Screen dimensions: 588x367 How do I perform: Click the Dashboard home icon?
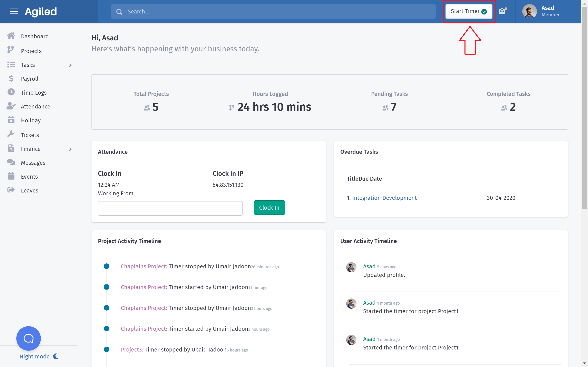click(11, 36)
